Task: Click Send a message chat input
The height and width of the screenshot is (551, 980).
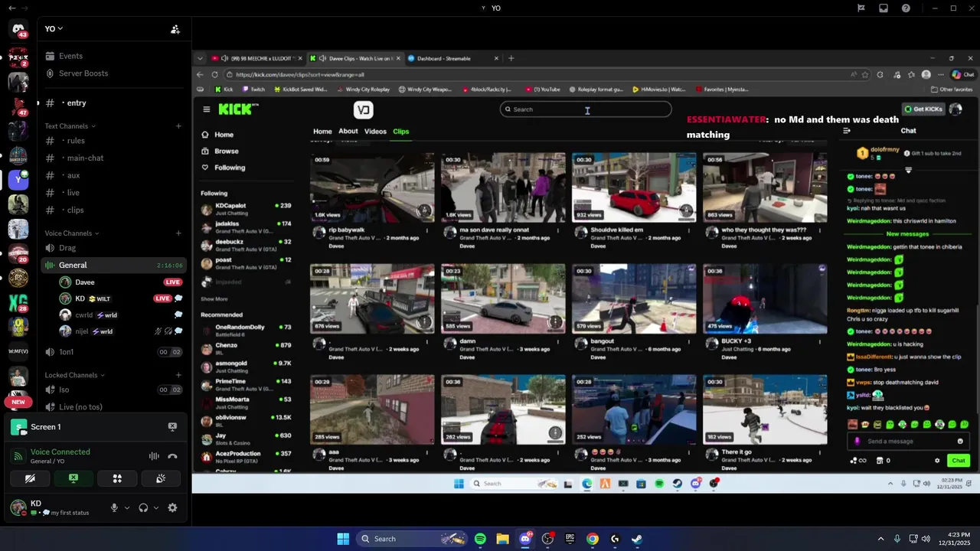Action: pos(908,441)
